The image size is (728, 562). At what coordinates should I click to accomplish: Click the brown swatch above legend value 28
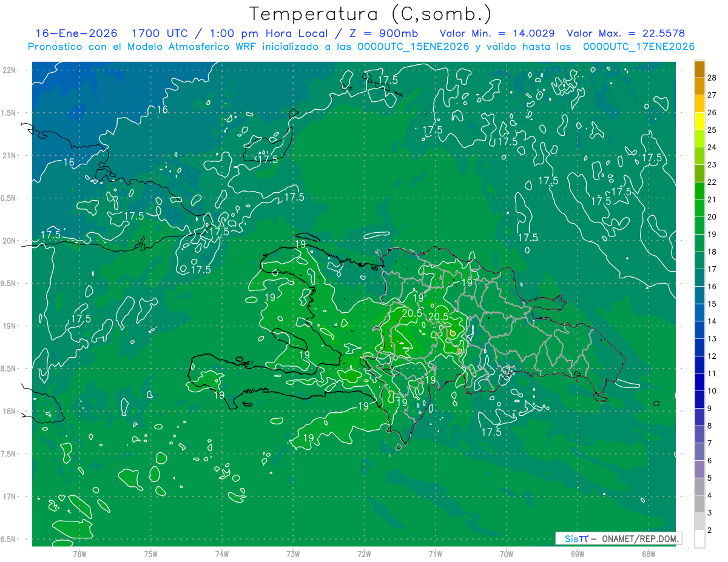coord(699,69)
